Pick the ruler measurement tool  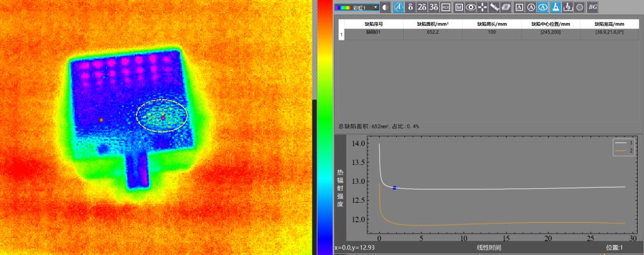click(x=494, y=7)
